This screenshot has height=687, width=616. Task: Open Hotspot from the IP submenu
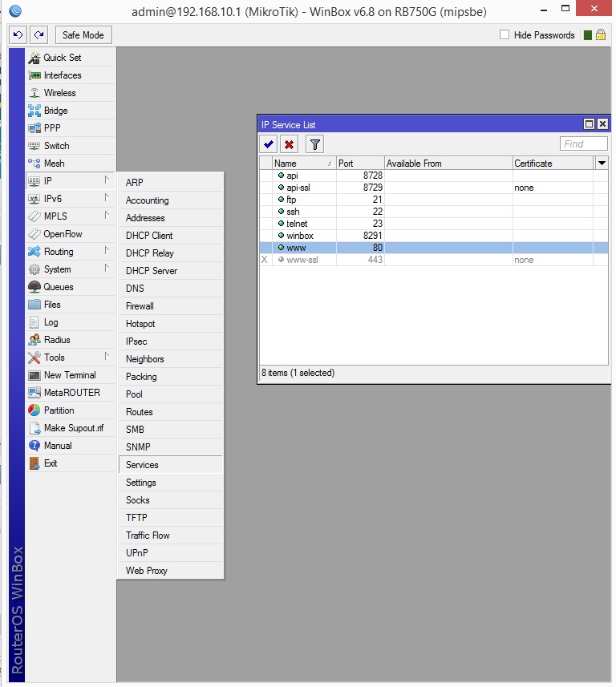[171, 324]
